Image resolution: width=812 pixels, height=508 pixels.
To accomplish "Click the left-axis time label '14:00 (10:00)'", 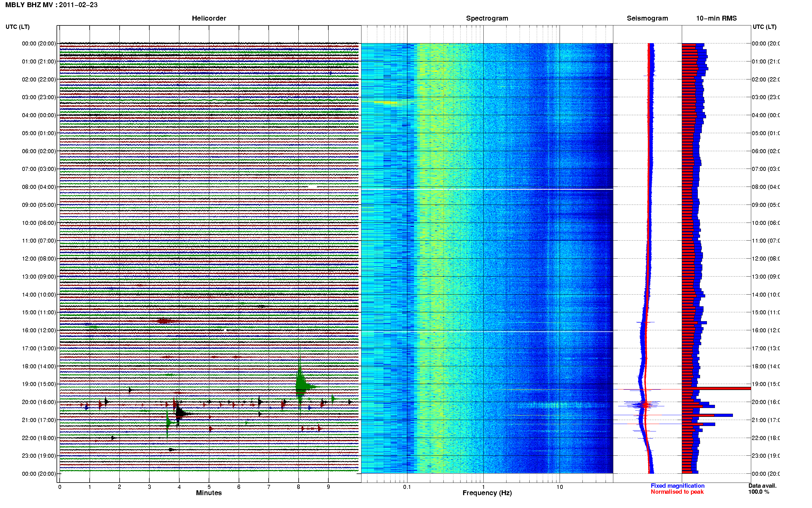I will pyautogui.click(x=39, y=295).
